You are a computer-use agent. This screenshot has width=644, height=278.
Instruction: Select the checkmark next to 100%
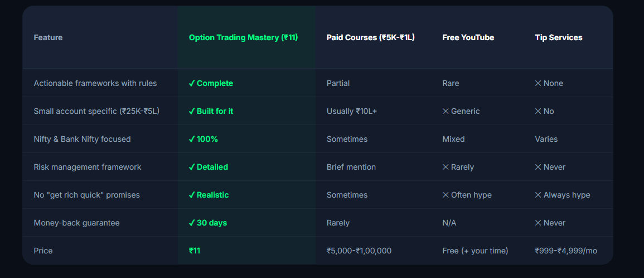[191, 140]
